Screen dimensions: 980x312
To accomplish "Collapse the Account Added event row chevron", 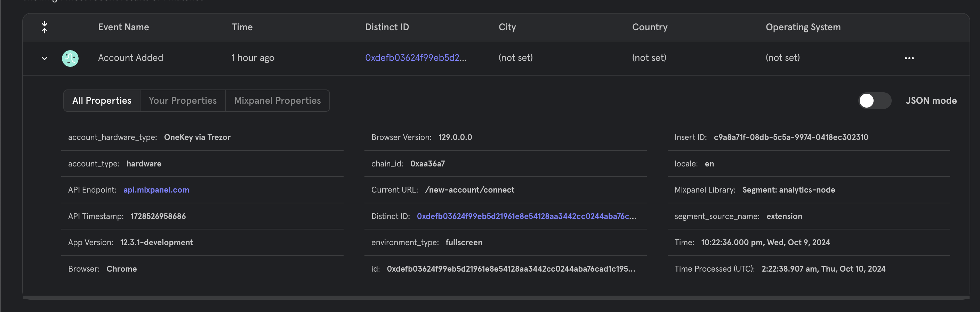I will pyautogui.click(x=45, y=58).
